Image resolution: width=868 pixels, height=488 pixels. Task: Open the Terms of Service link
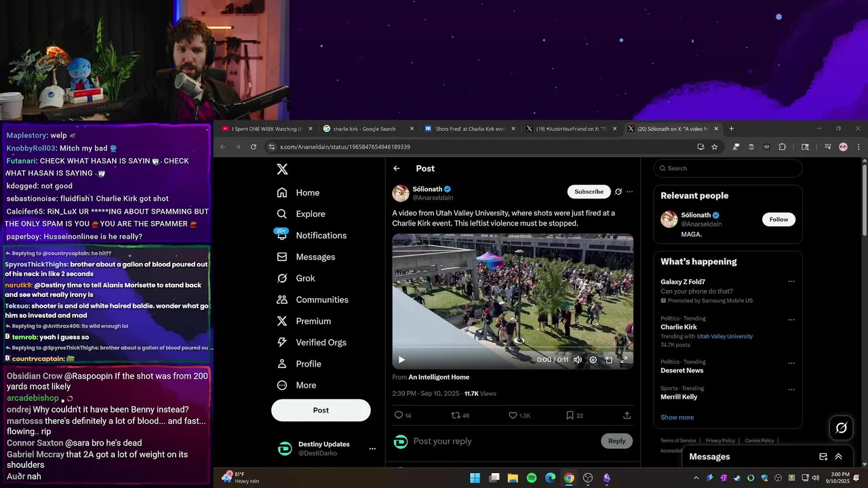pos(678,441)
